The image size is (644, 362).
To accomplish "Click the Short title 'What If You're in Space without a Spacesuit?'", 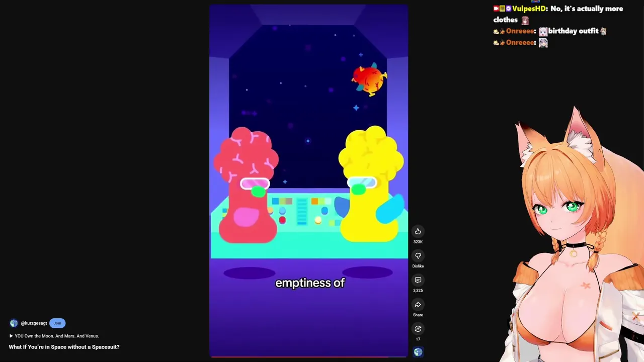I will tap(64, 347).
